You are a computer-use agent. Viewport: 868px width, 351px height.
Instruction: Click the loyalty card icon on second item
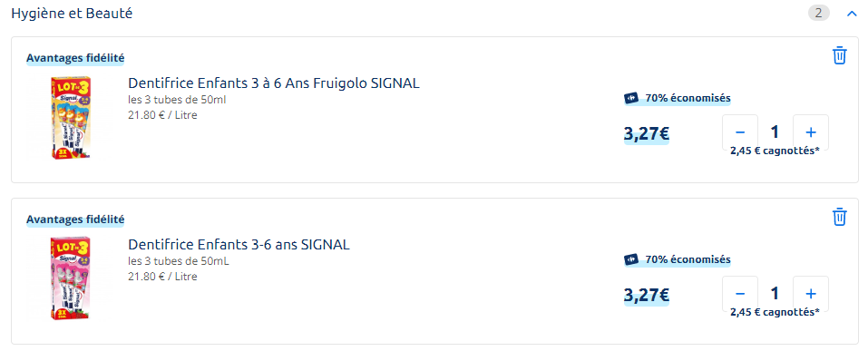point(631,259)
